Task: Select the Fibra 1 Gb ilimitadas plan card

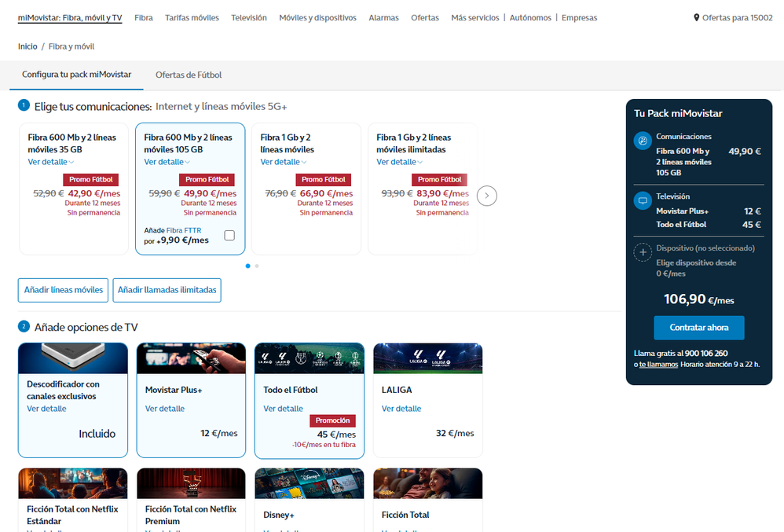Action: [423, 189]
